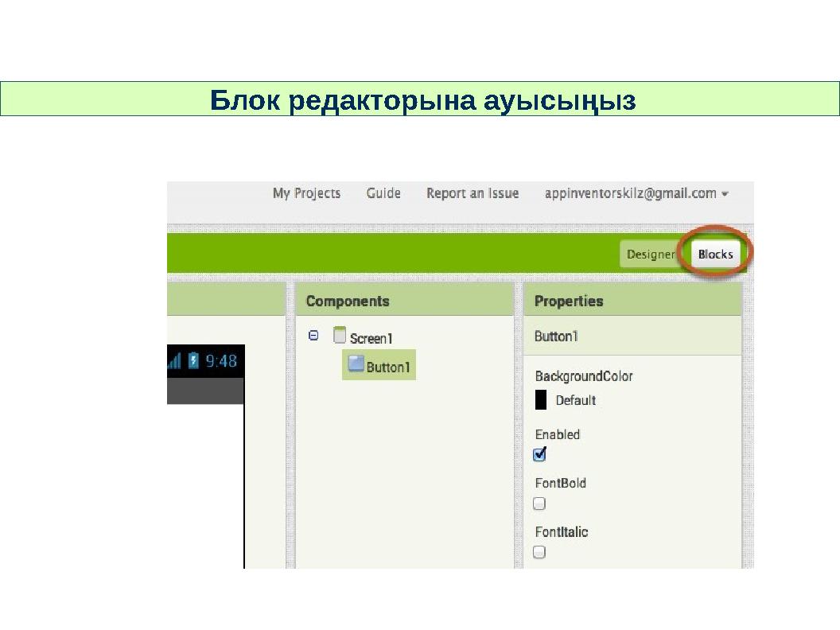Enable the FontBold checkbox
The image size is (840, 630).
pyautogui.click(x=539, y=504)
